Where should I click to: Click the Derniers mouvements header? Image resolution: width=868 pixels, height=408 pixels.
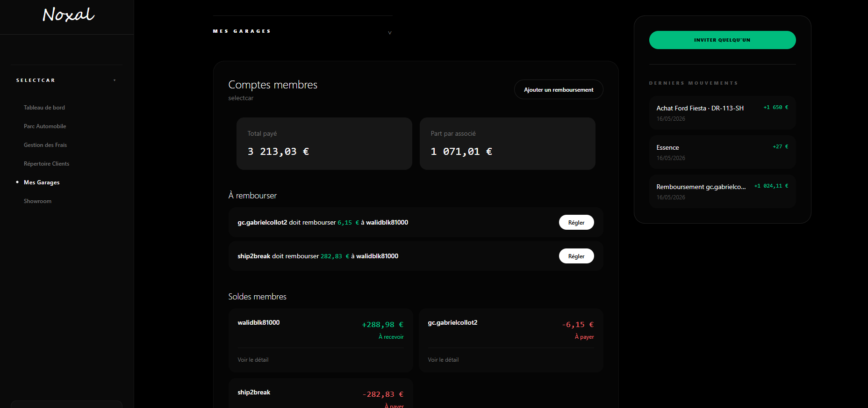click(693, 83)
